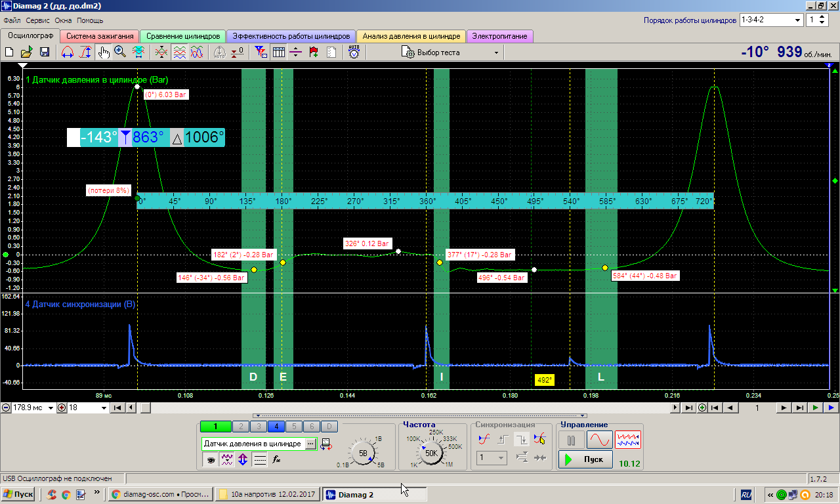The height and width of the screenshot is (504, 840).
Task: Click the pause button under Управление
Action: [x=572, y=440]
